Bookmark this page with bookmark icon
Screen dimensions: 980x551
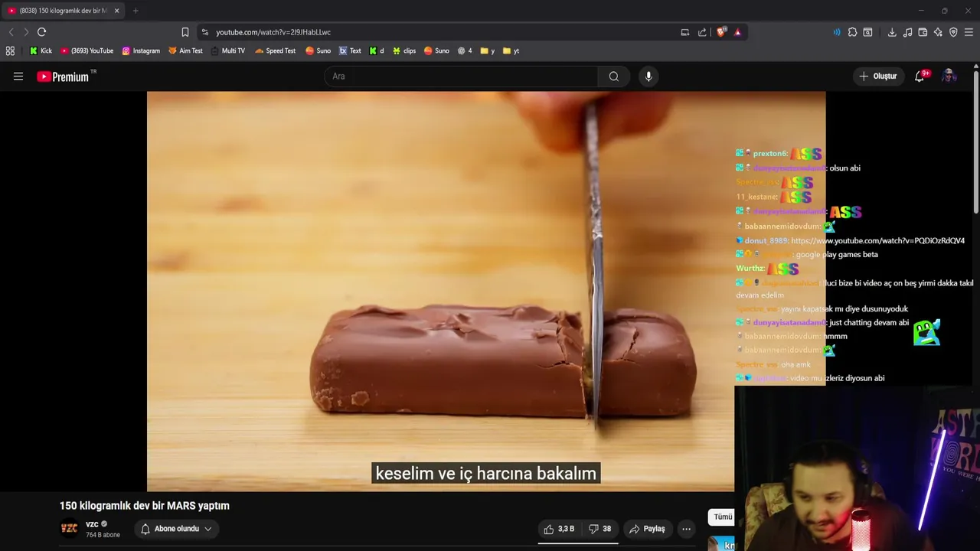point(185,32)
